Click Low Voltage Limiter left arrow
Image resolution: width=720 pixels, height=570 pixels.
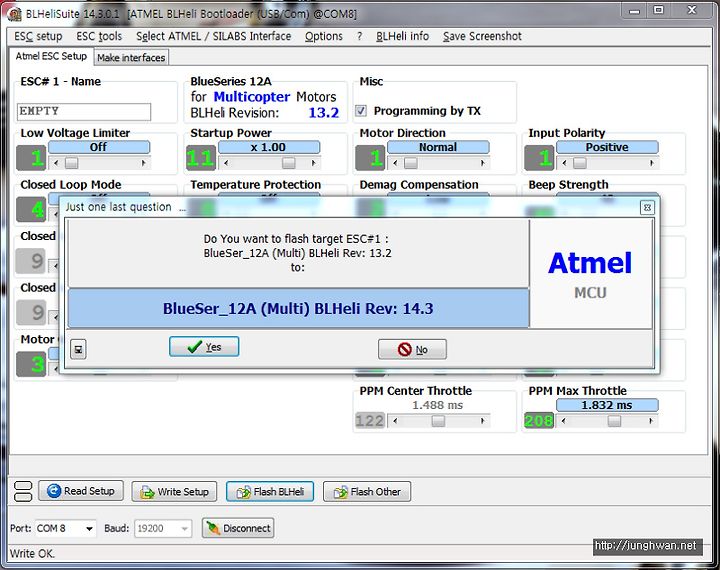56,163
